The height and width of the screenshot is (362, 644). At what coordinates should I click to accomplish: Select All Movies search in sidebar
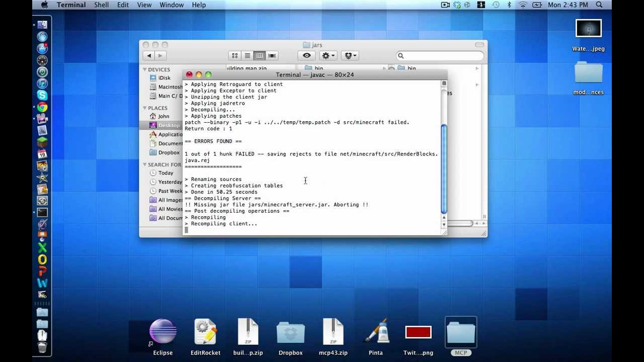pyautogui.click(x=166, y=209)
